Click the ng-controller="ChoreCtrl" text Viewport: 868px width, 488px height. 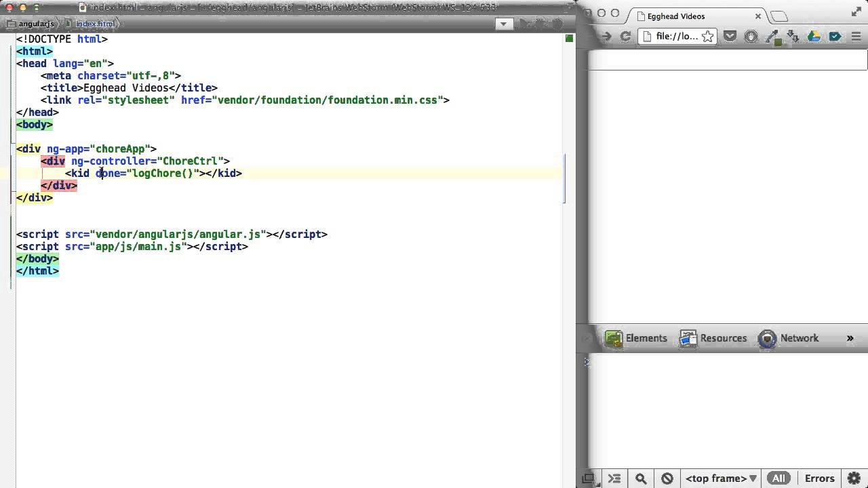(x=147, y=161)
